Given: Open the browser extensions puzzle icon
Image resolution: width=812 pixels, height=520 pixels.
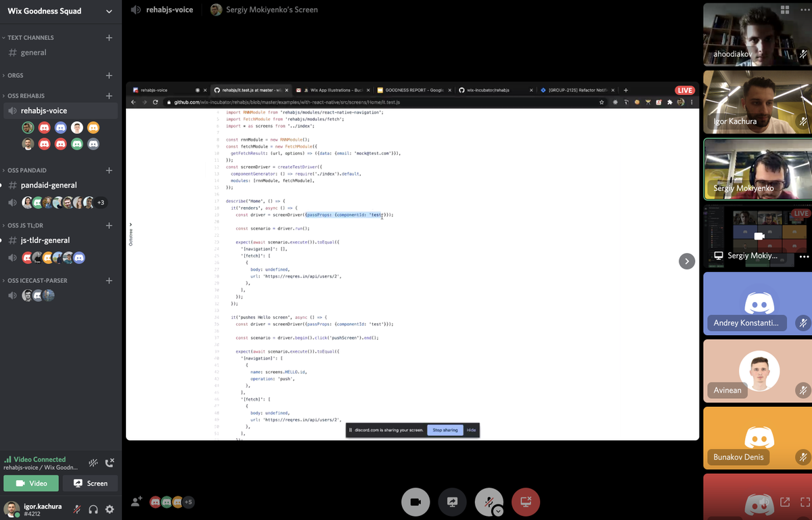Looking at the screenshot, I should click(x=671, y=102).
